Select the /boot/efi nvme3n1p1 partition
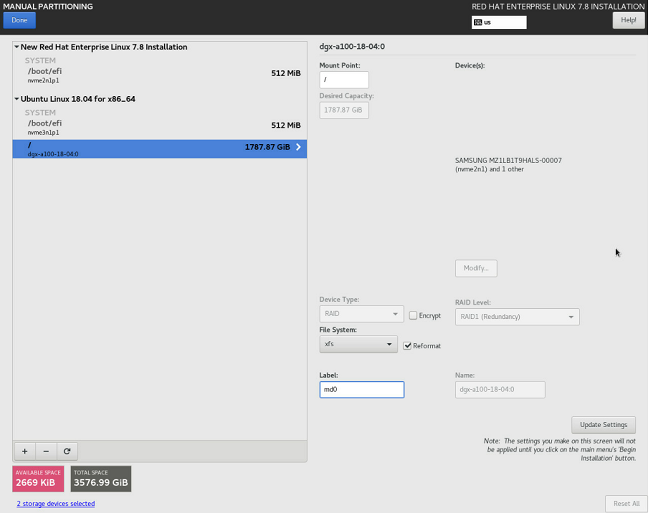 (x=160, y=126)
